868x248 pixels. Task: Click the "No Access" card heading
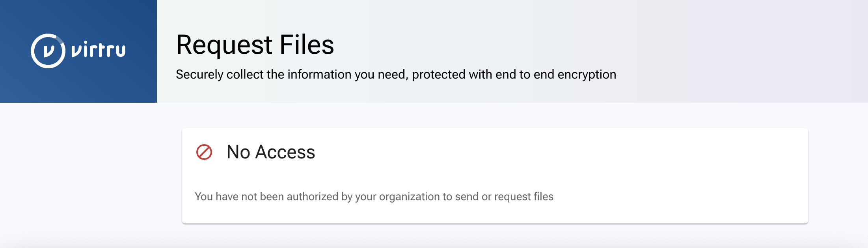point(270,152)
